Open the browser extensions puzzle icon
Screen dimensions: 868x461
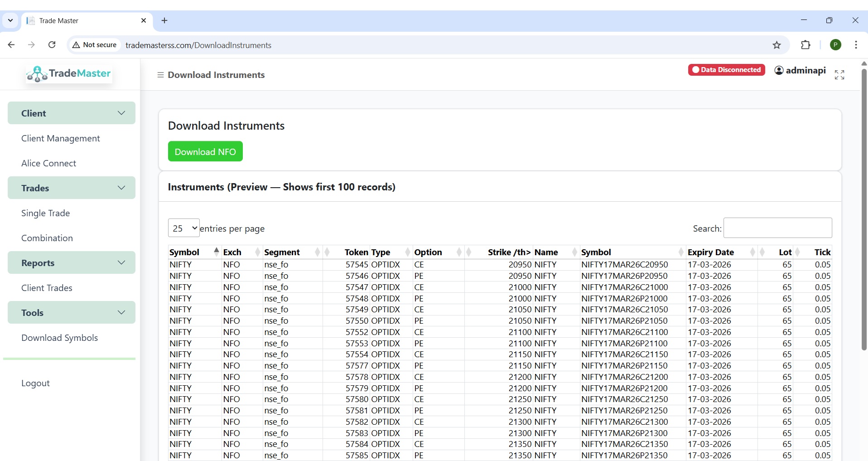805,45
